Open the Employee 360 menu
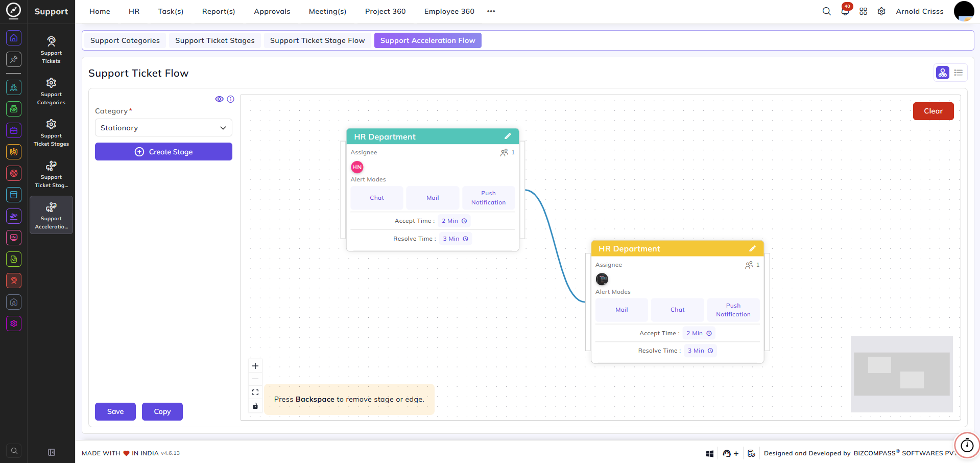Viewport: 980px width, 463px height. 449,11
